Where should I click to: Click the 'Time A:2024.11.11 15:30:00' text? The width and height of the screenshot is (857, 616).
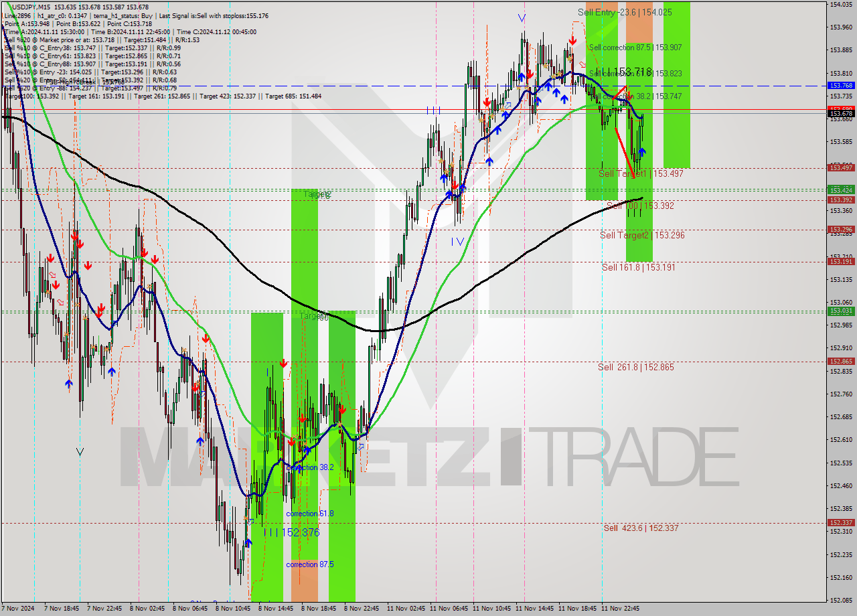[x=44, y=31]
